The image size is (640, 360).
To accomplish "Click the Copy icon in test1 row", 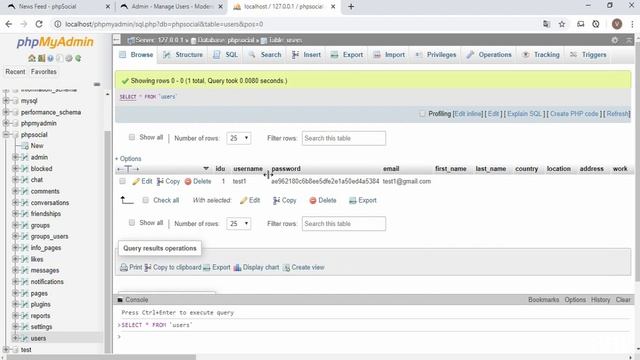I will 160,181.
